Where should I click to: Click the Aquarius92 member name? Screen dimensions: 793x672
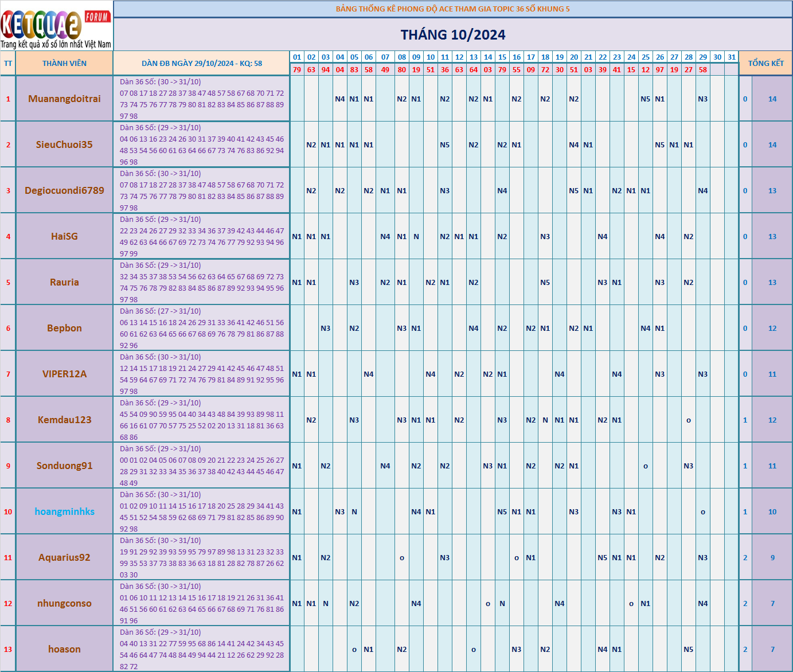point(64,557)
